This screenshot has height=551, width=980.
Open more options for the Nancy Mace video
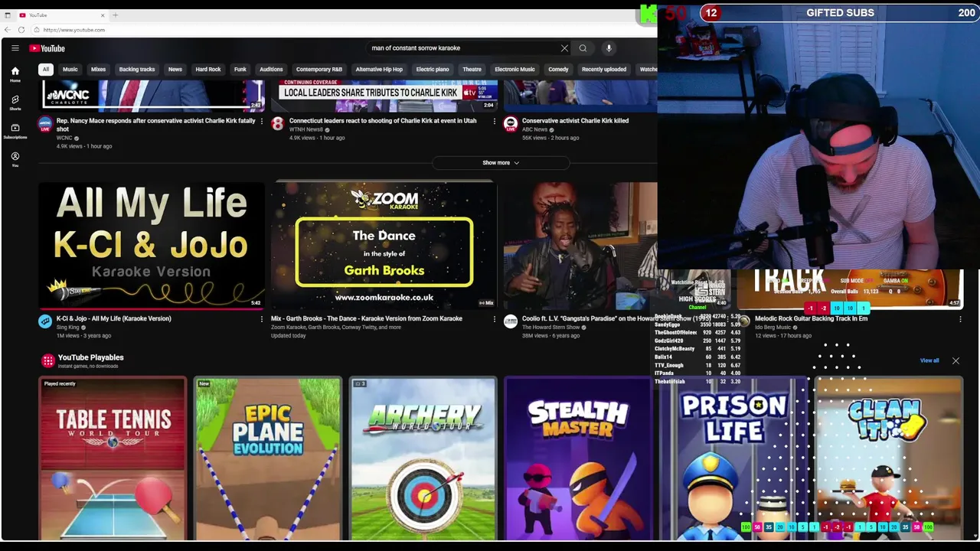pyautogui.click(x=261, y=121)
